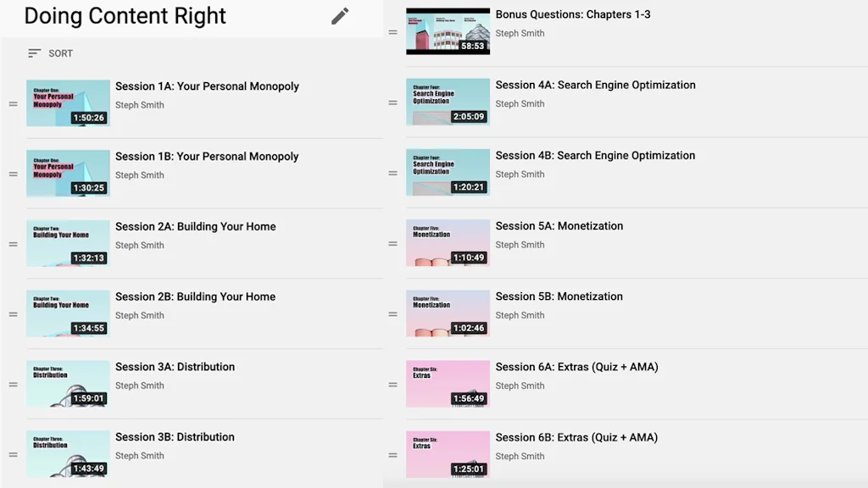Viewport: 868px width, 488px height.
Task: Click Steph Smith under Session 6B
Action: click(520, 456)
